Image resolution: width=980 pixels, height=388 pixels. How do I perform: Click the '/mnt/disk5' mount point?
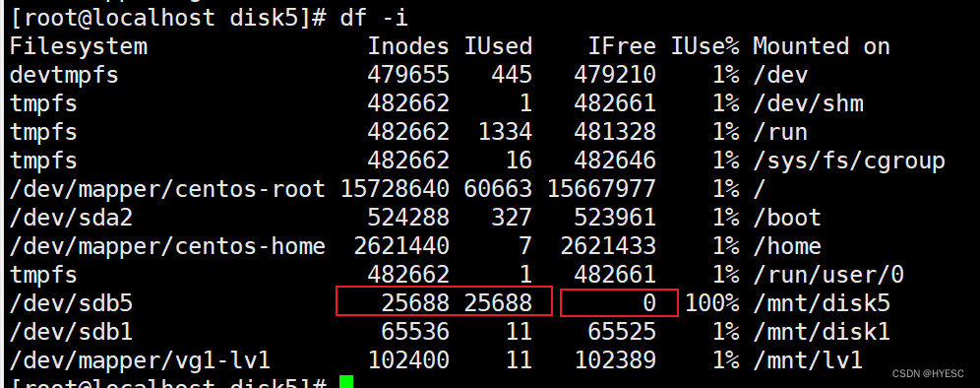pyautogui.click(x=822, y=303)
